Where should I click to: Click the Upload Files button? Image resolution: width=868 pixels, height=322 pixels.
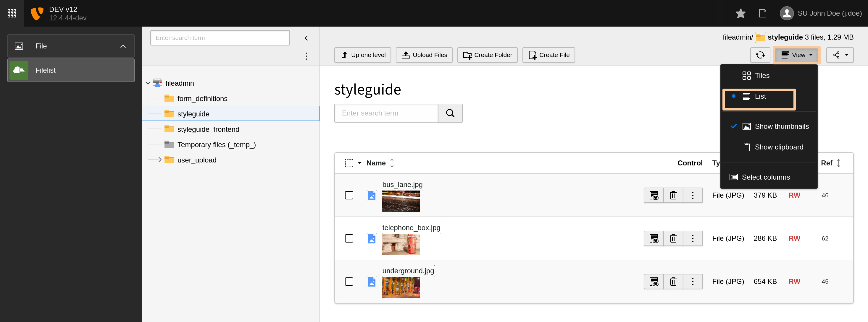[424, 55]
